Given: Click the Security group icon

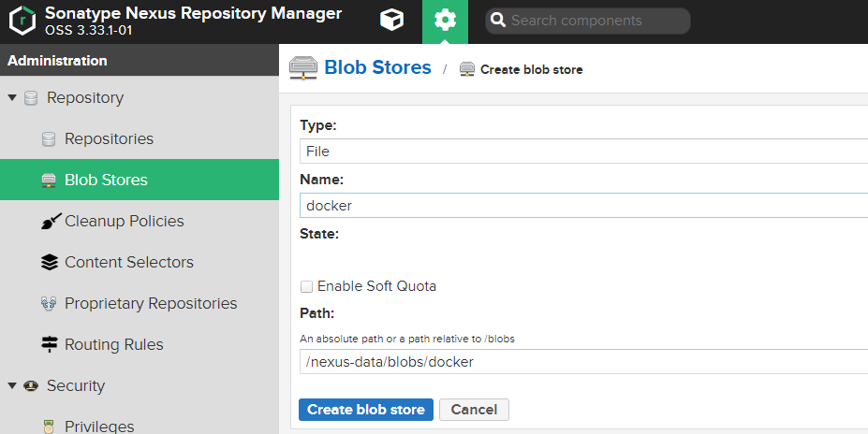Looking at the screenshot, I should click(x=31, y=386).
